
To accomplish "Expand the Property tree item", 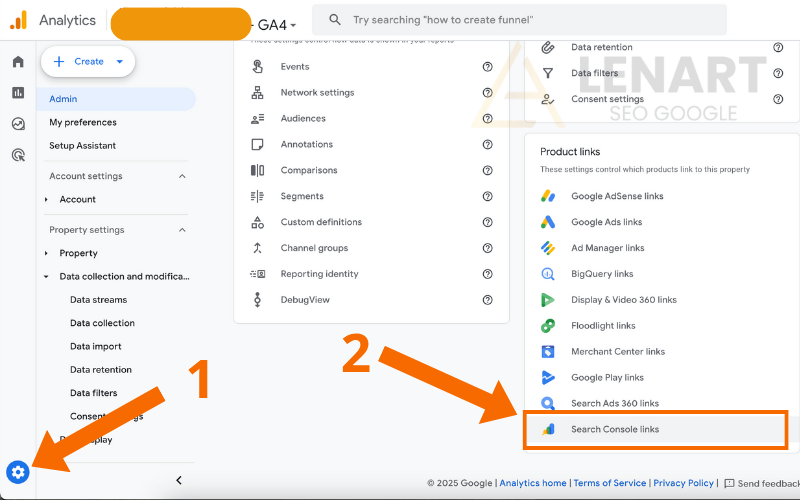I will [46, 254].
